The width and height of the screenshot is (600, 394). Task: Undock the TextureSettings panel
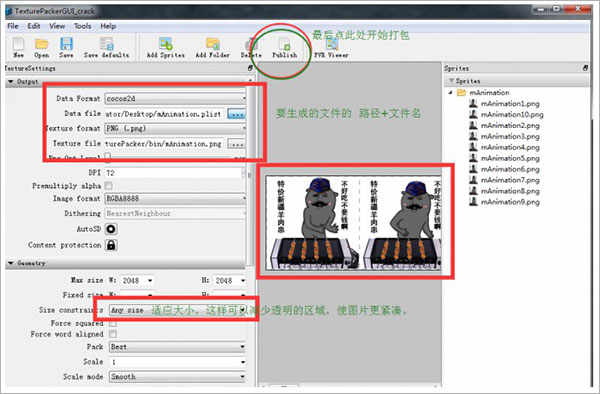[x=250, y=68]
